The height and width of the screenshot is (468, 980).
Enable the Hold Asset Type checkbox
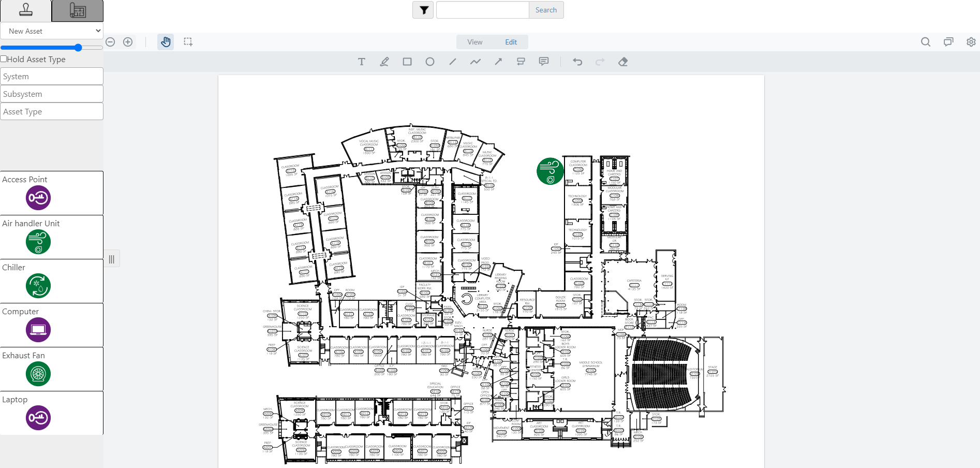(x=4, y=59)
